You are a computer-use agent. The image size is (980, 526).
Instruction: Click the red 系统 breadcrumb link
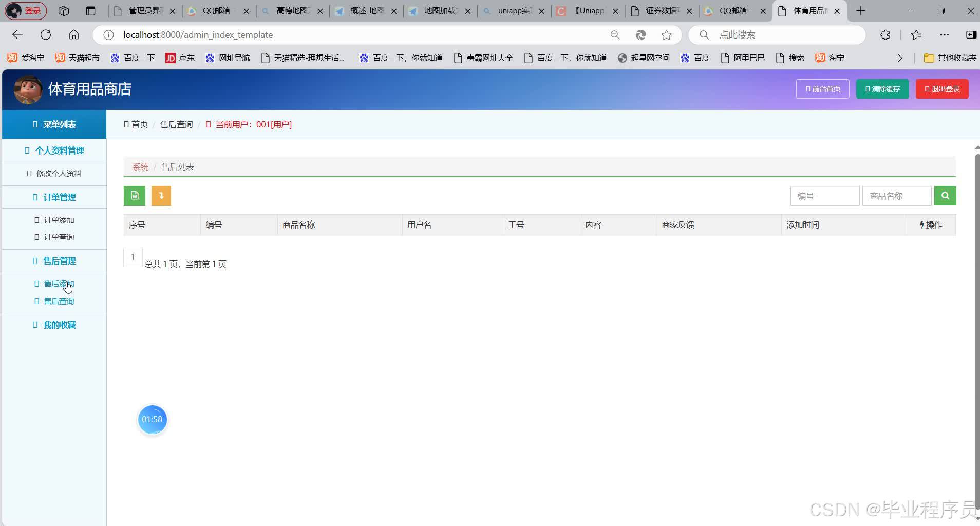click(x=140, y=167)
